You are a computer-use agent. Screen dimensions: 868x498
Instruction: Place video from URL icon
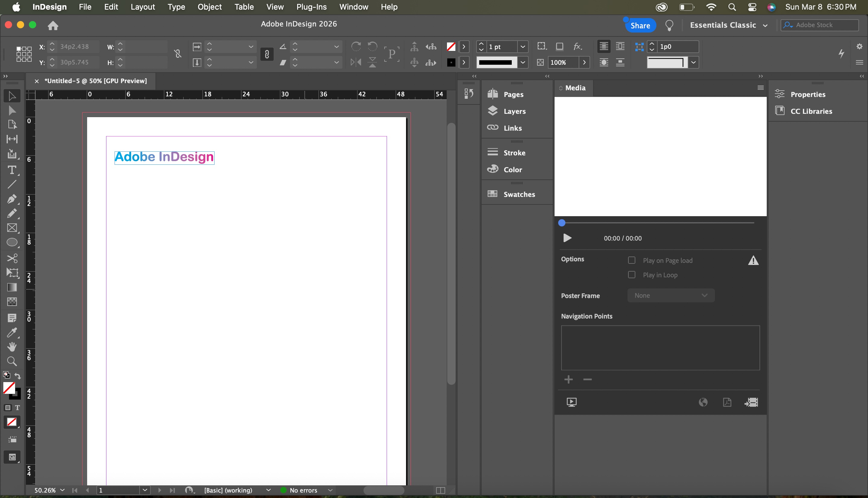point(703,402)
